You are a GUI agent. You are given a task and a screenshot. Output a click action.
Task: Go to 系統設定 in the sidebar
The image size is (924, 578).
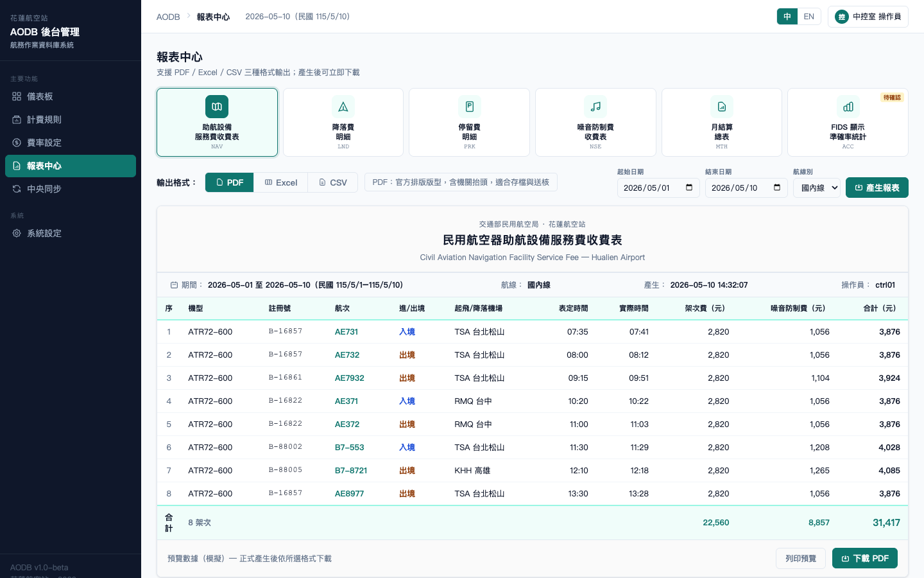71,233
